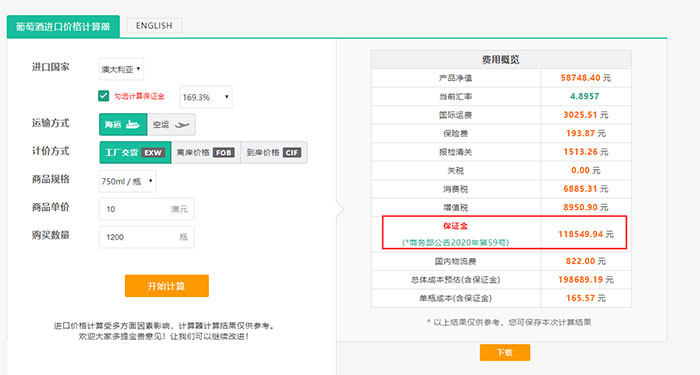The width and height of the screenshot is (700, 375).
Task: Click the 关税 value 0.00
Action: click(x=580, y=171)
